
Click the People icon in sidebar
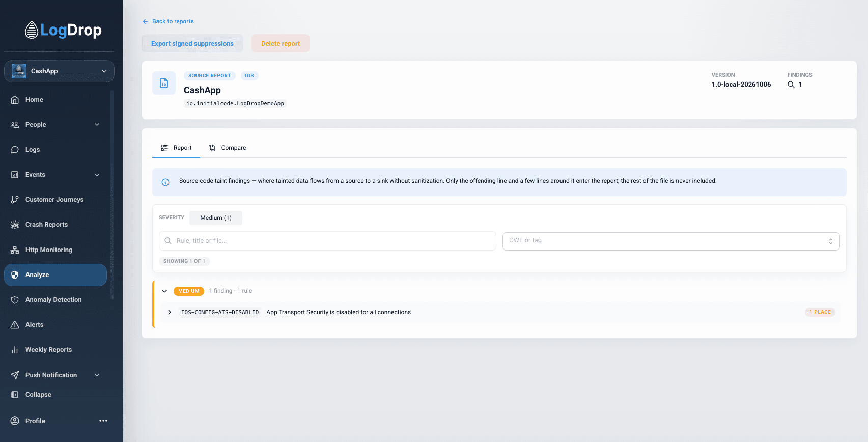click(15, 125)
